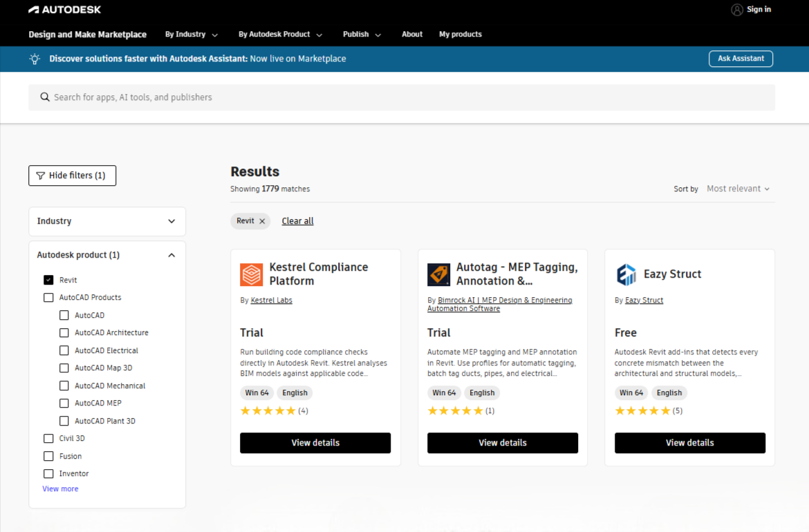Click the Autotag - MEP Tagging title

[517, 274]
